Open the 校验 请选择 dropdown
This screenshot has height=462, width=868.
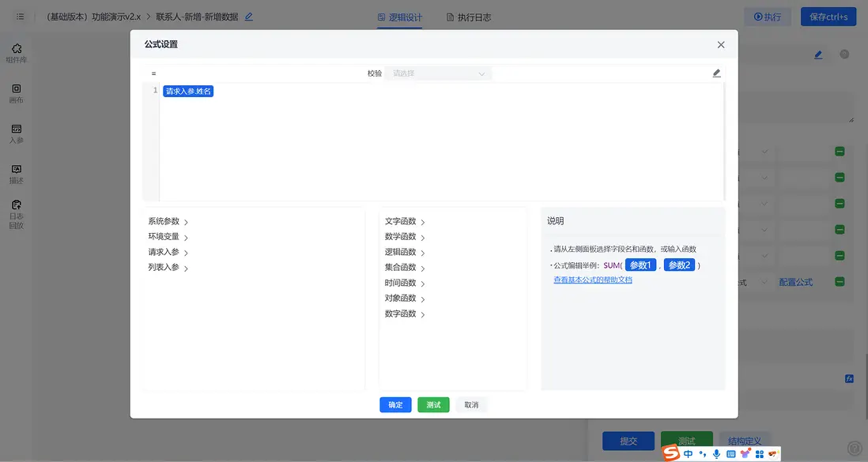coord(439,73)
